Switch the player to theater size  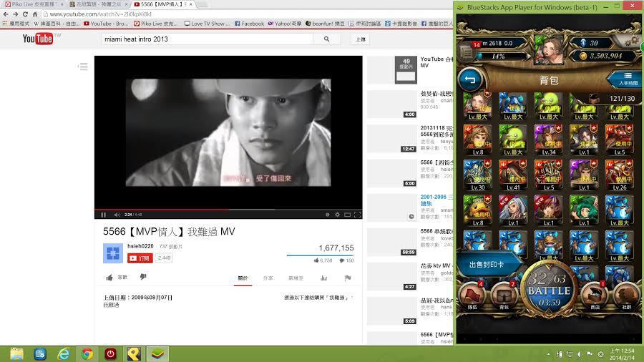point(348,215)
